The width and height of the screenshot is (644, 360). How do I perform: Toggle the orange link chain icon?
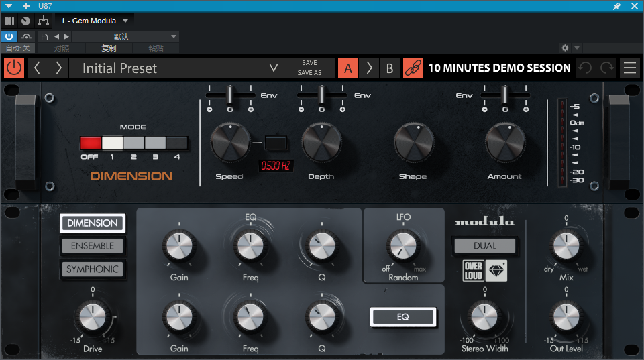coord(413,68)
